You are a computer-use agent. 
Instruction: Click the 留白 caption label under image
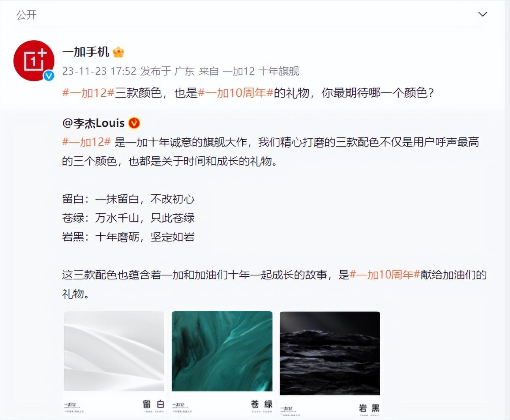click(154, 404)
